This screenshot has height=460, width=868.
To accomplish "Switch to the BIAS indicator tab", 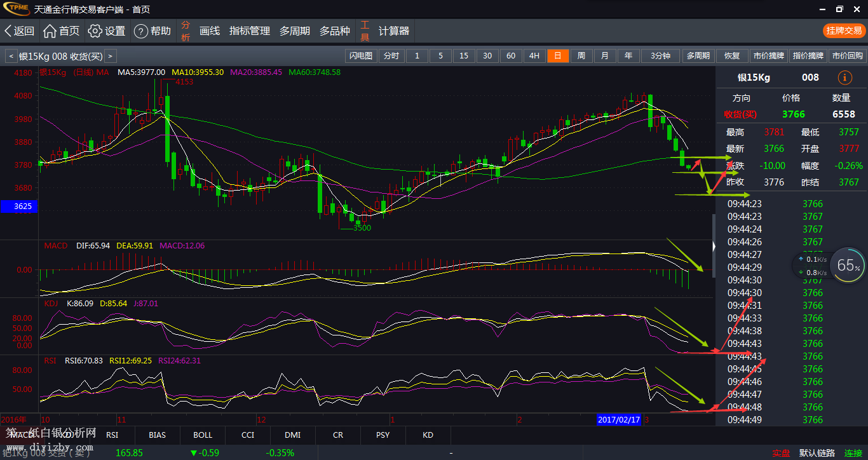I will pos(157,435).
